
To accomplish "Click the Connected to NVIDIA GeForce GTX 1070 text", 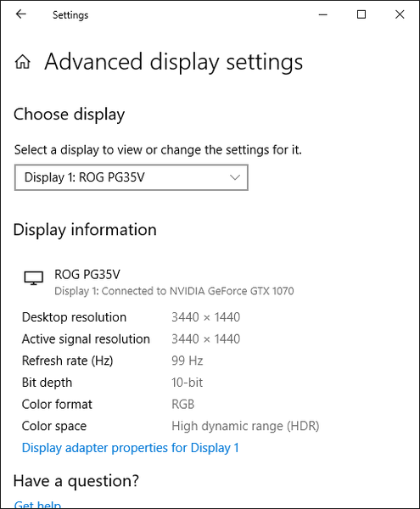I will pyautogui.click(x=198, y=291).
